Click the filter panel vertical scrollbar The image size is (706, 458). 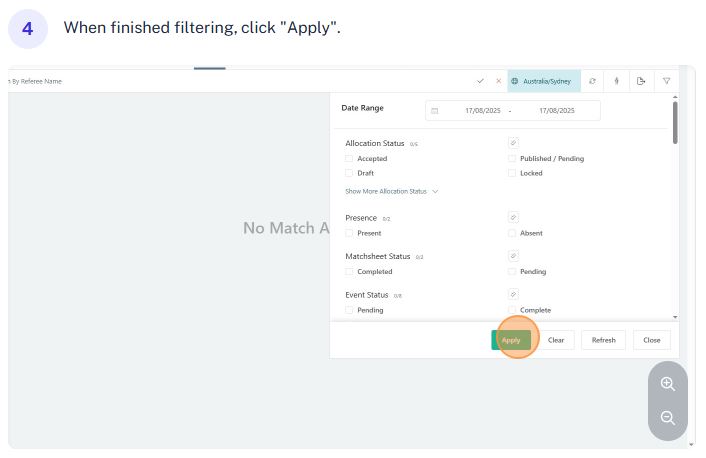675,122
